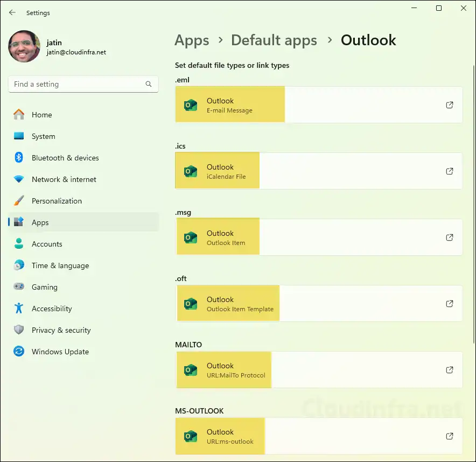
Task: Click the Network wifi icon
Action: (x=19, y=179)
